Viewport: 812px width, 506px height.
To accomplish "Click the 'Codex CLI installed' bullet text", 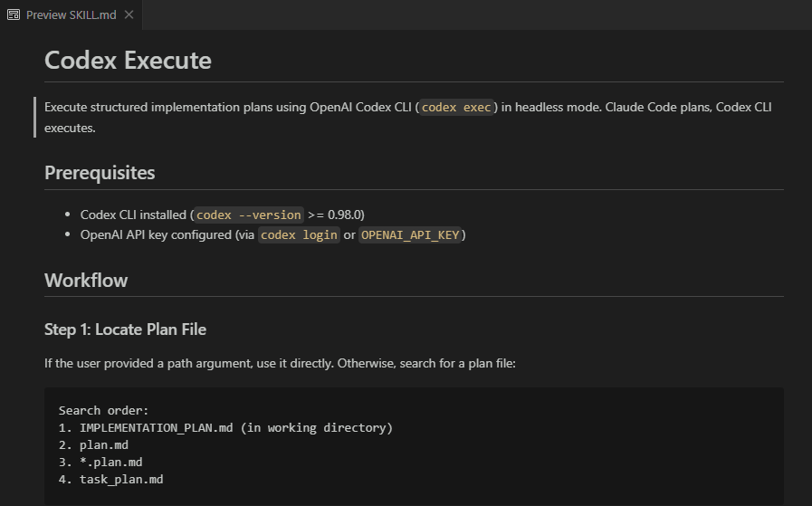I will [136, 215].
